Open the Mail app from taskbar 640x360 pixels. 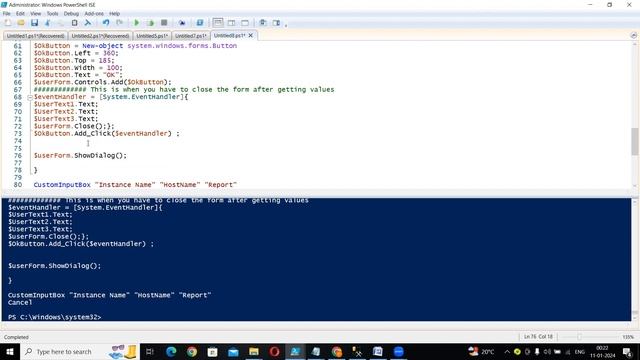pos(233,351)
